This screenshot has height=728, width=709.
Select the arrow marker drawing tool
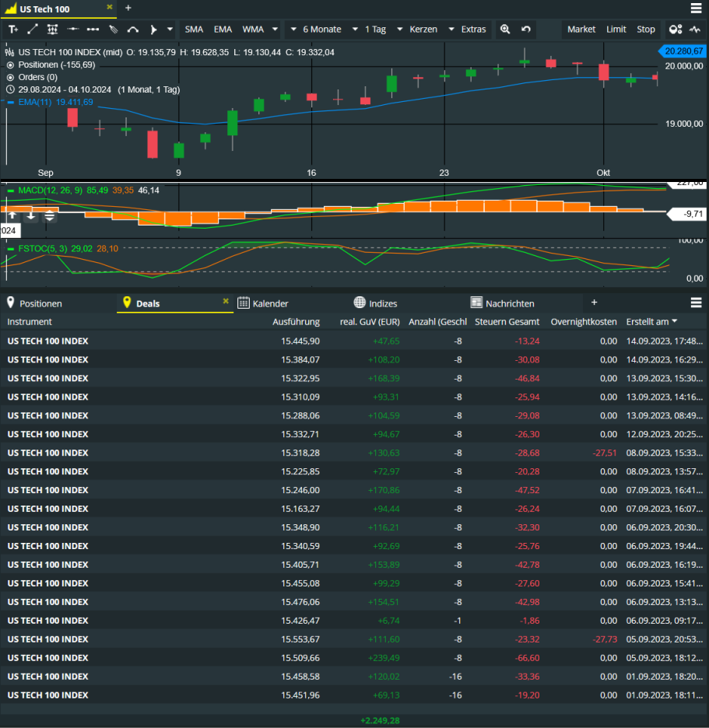pyautogui.click(x=153, y=30)
